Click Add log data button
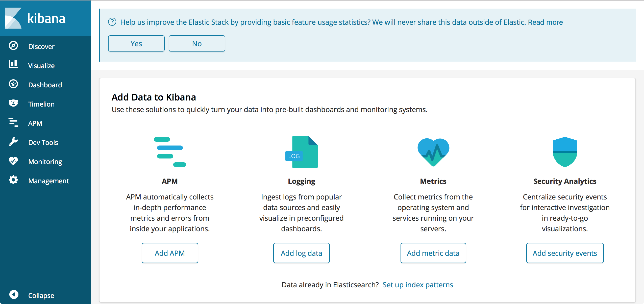The width and height of the screenshot is (644, 304). pyautogui.click(x=302, y=253)
